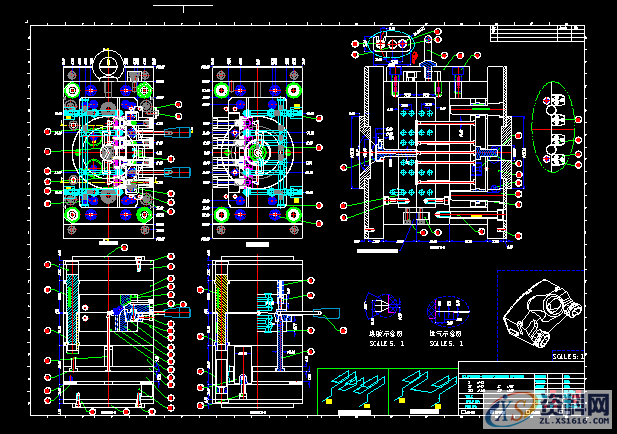
Task: Click the green ellipse detail above the section view
Action: pyautogui.click(x=392, y=43)
